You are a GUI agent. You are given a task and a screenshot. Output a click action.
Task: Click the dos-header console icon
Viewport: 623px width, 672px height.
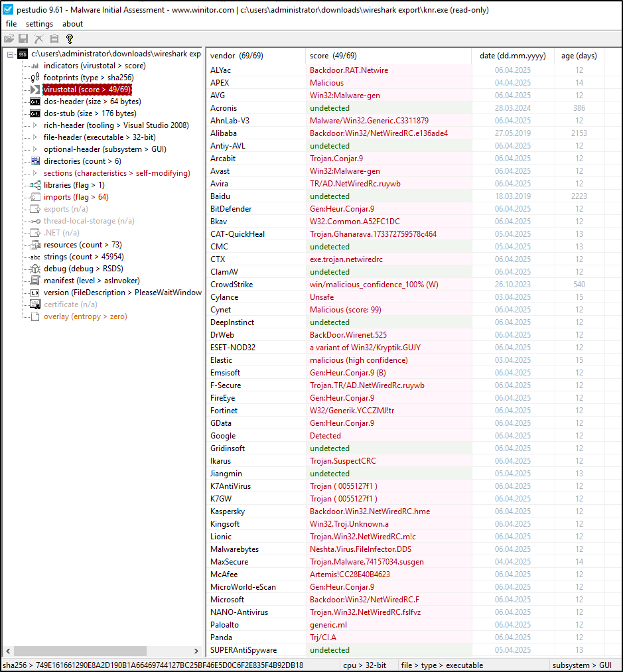click(35, 101)
